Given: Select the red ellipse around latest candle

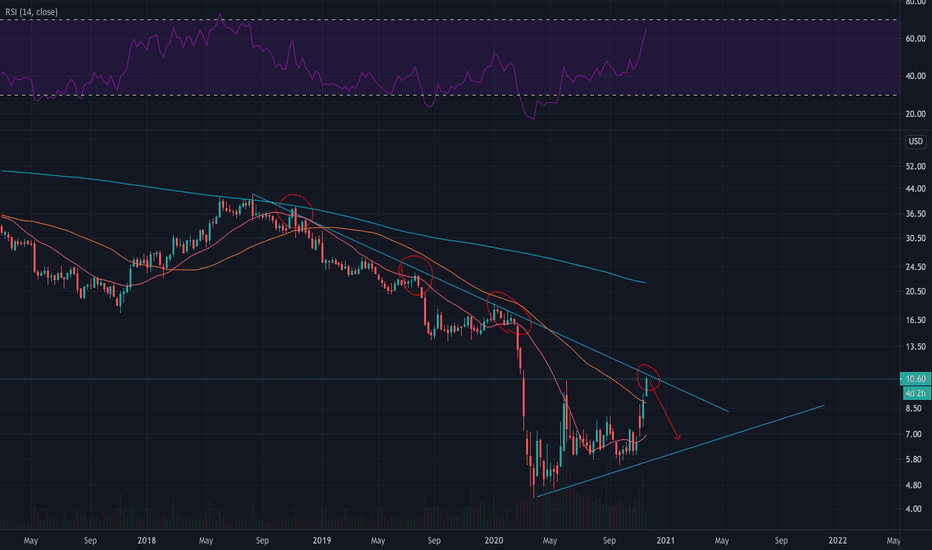Looking at the screenshot, I should coord(648,377).
